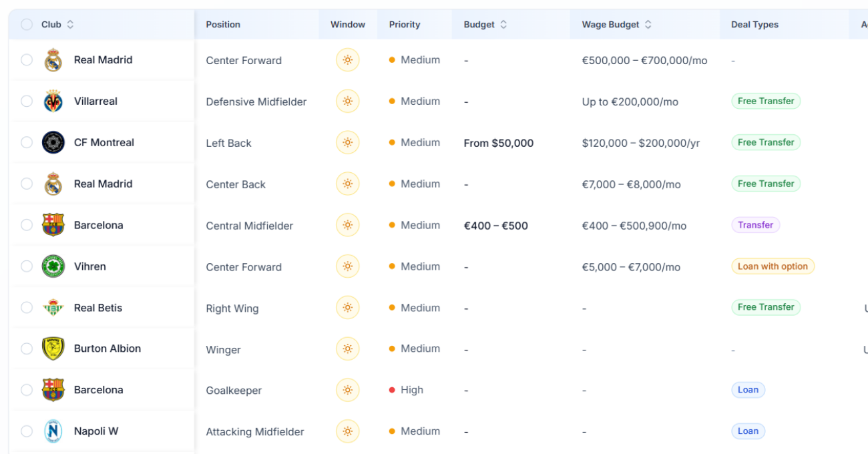Click the Loan with option tag for Vihren
868x454 pixels.
click(x=773, y=266)
